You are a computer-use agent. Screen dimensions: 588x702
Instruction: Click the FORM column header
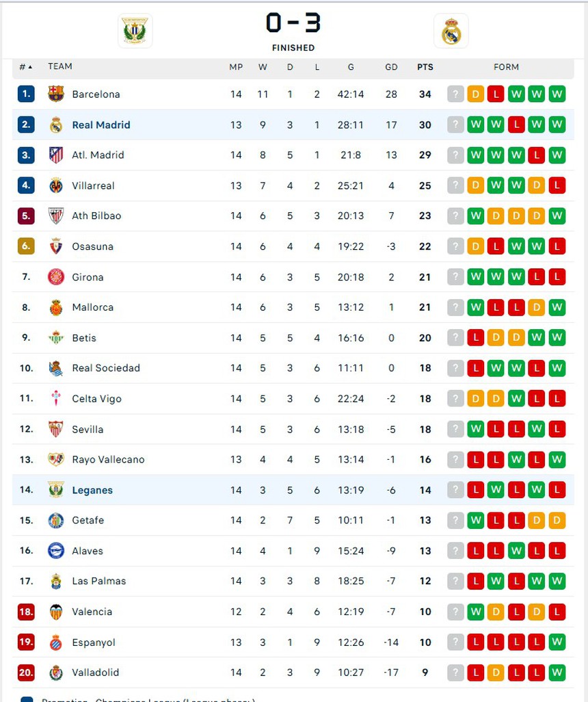(x=506, y=67)
